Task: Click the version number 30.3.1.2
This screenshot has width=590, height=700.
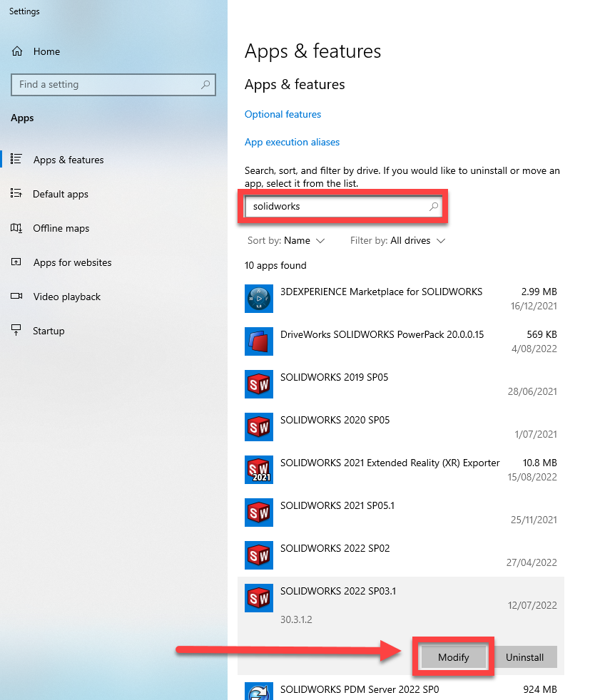Action: pos(296,619)
